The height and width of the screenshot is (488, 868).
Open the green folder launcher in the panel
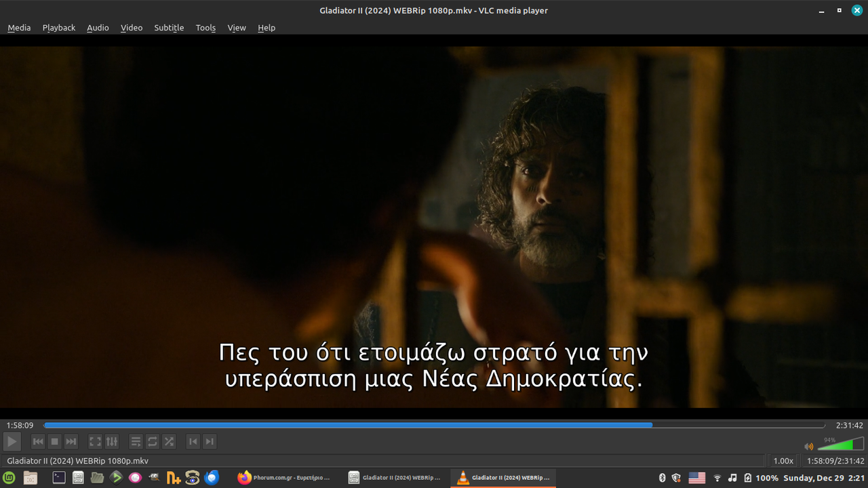coord(97,478)
